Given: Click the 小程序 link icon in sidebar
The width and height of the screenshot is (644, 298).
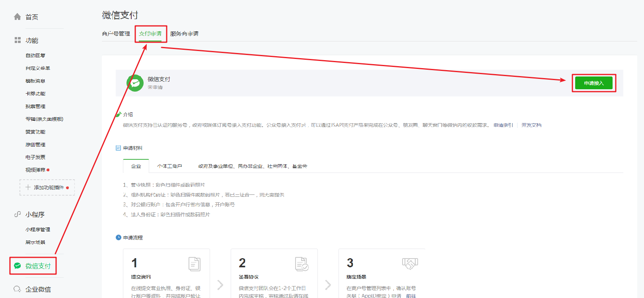Looking at the screenshot, I should pyautogui.click(x=18, y=214).
